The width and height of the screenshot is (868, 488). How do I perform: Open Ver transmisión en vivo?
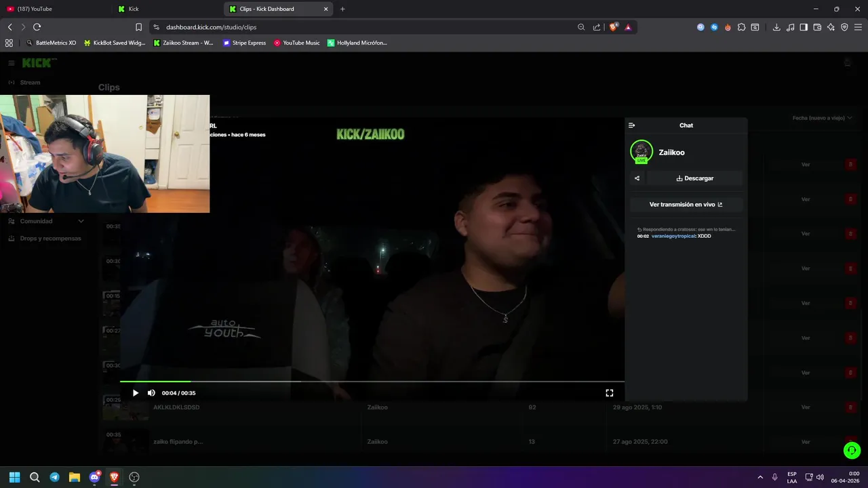(x=686, y=205)
